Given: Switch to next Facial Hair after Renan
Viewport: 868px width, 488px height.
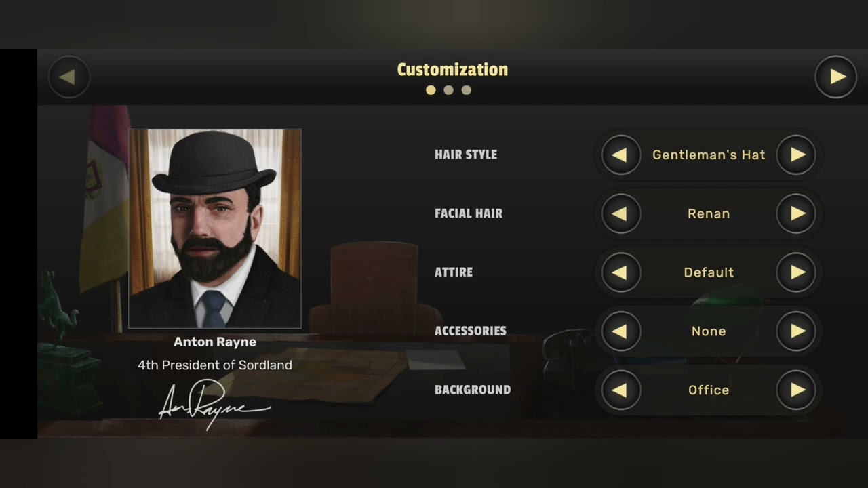Looking at the screenshot, I should [796, 213].
